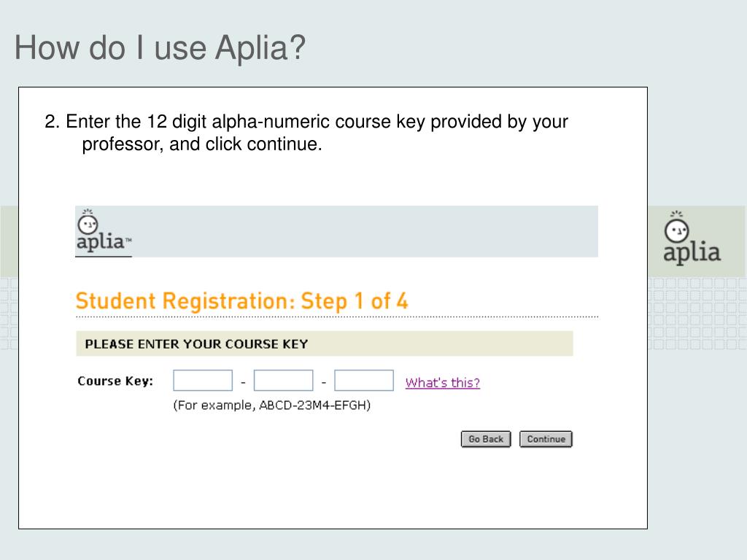Click the "PLEASE ENTER YOUR COURSE KEY" banner
Screen dimensions: 747x560
pos(325,344)
